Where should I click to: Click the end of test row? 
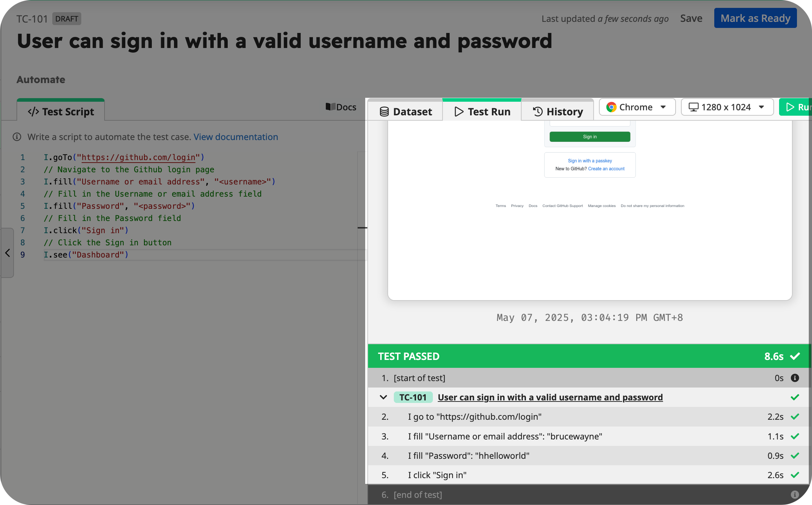[x=590, y=495]
